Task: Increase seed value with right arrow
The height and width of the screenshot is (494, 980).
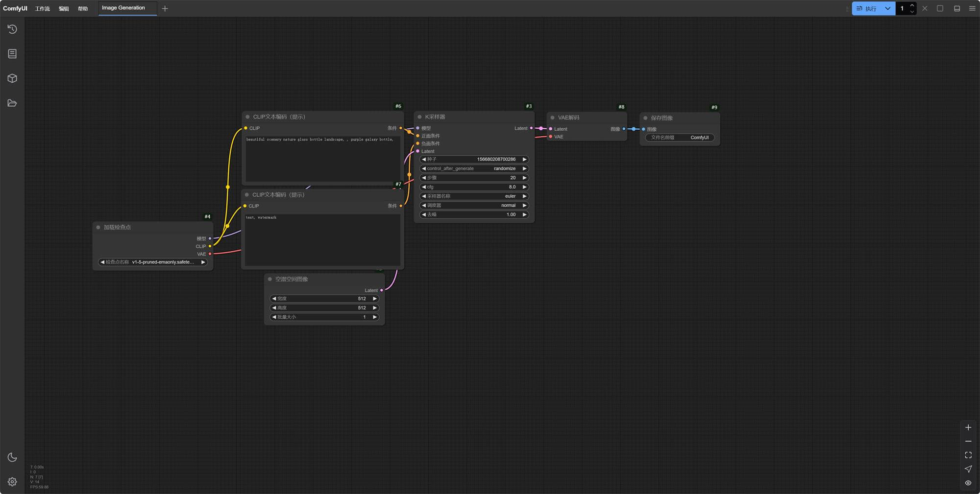Action: (524, 159)
